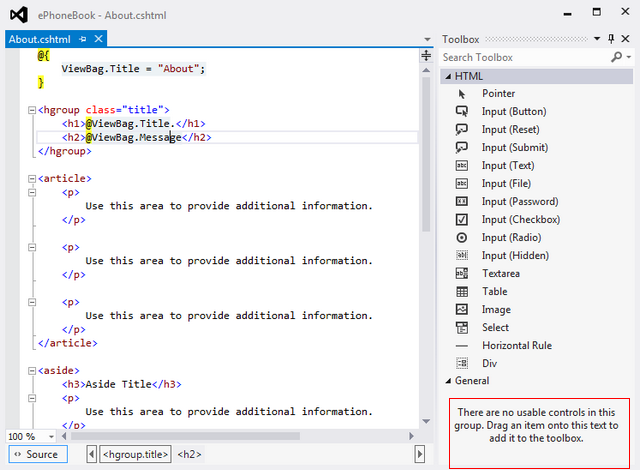Screen dimensions: 640x470
Task: Collapse the aside code block
Action: 32,371
